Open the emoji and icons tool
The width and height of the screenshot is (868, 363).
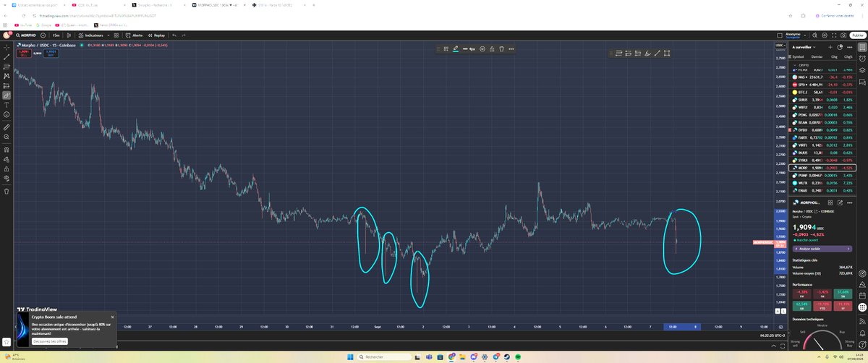[x=7, y=114]
